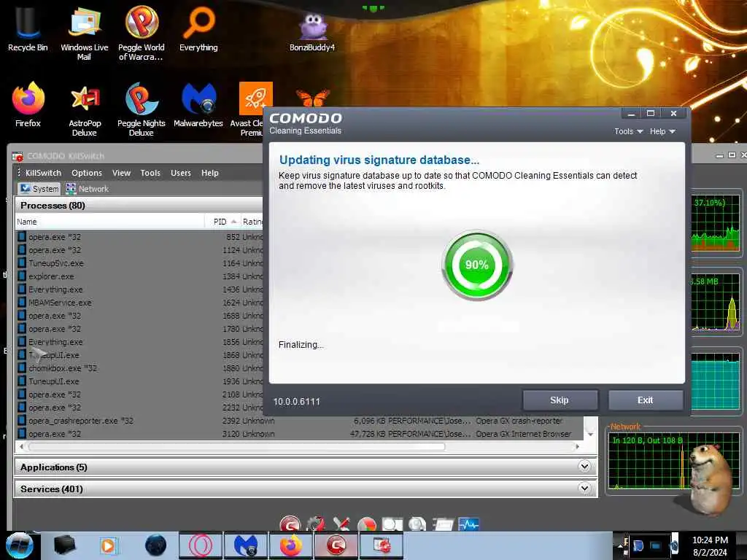Viewport: 747px width, 560px height.
Task: Click the CPU usage graph showing 37.10%
Action: click(716, 223)
